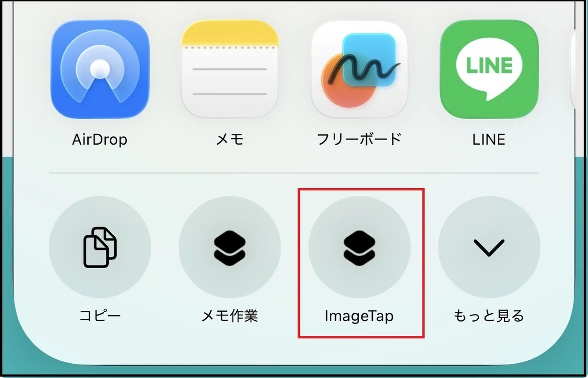Viewport: 588px width, 378px height.
Task: Click the LINE text label
Action: pyautogui.click(x=489, y=139)
